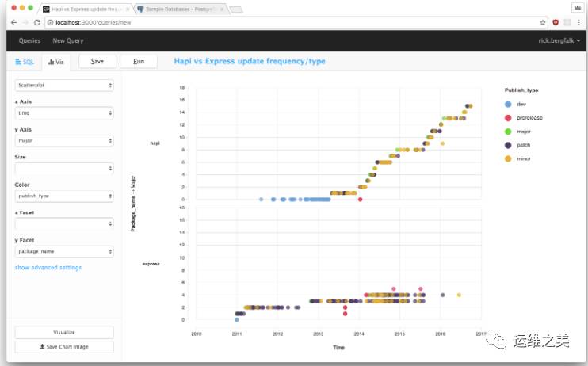Viewport: 588px width, 366px height.
Task: Click green major legend swatch
Action: coord(508,132)
